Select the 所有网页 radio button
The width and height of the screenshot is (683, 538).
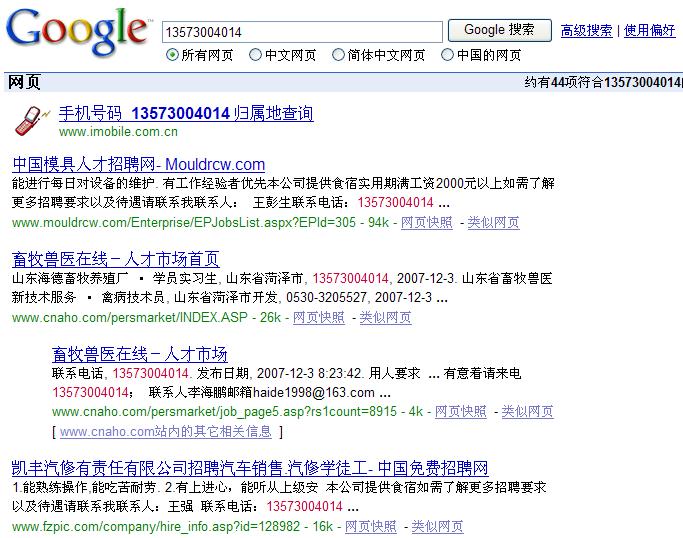172,55
